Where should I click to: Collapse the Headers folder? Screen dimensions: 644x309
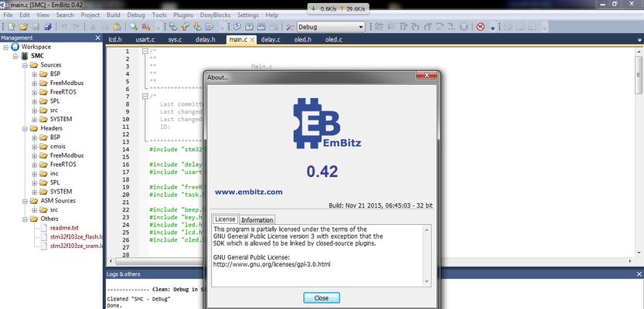click(x=25, y=128)
